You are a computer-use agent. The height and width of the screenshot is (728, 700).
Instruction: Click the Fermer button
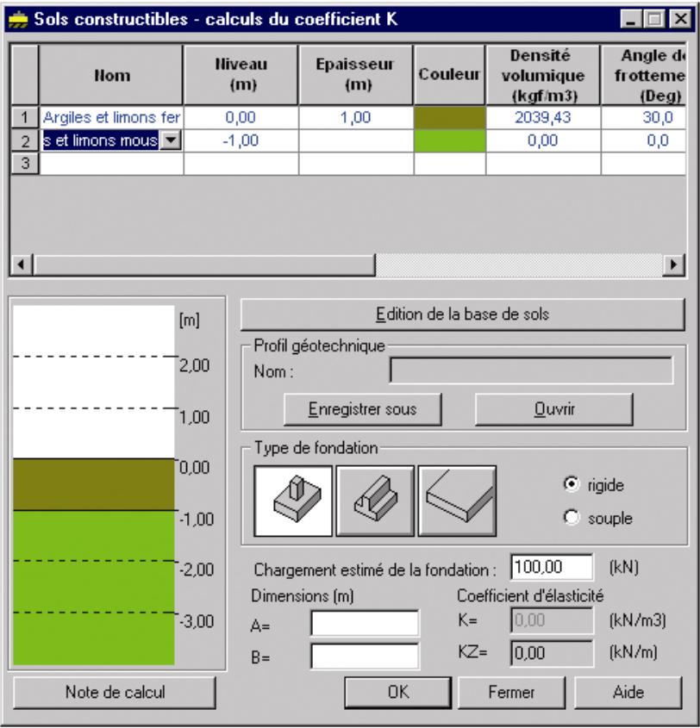pyautogui.click(x=511, y=693)
